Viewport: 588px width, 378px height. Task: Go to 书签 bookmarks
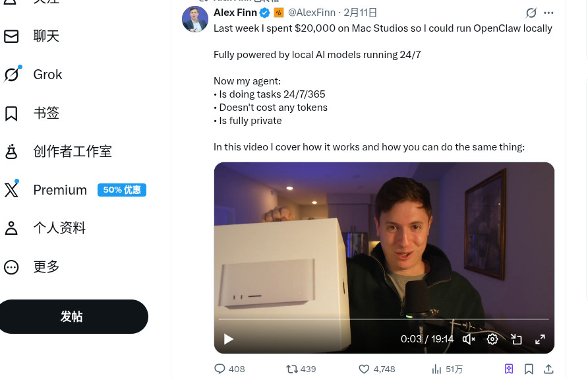(x=46, y=113)
